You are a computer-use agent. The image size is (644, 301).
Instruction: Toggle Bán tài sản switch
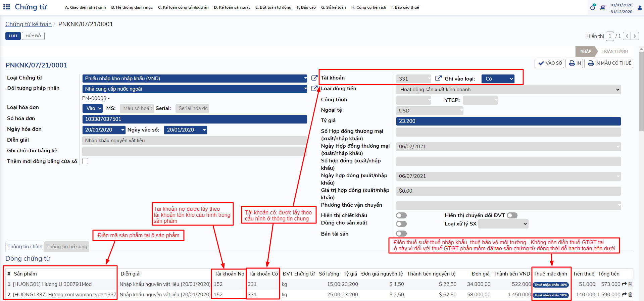401,234
